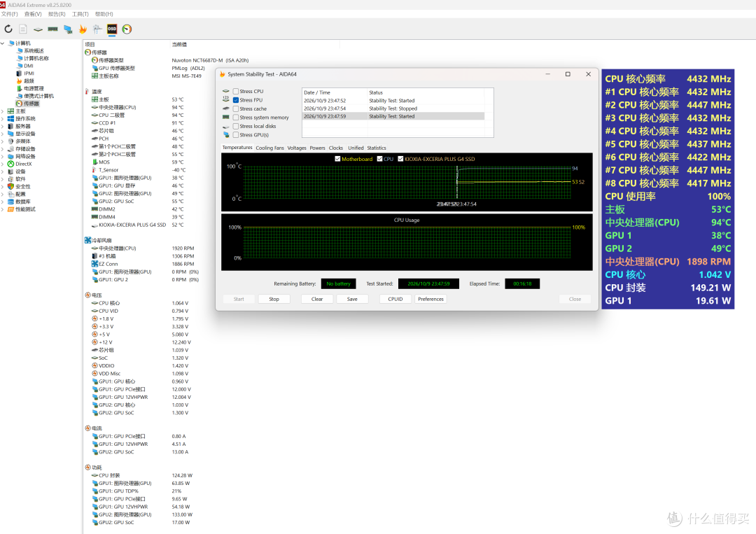Enable the Stress local disks checkbox
This screenshot has height=534, width=756.
pyautogui.click(x=236, y=126)
